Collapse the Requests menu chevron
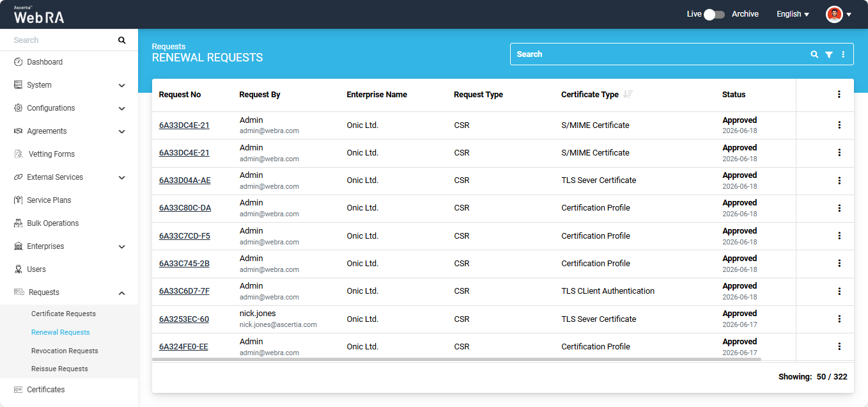The width and height of the screenshot is (868, 407). point(122,292)
